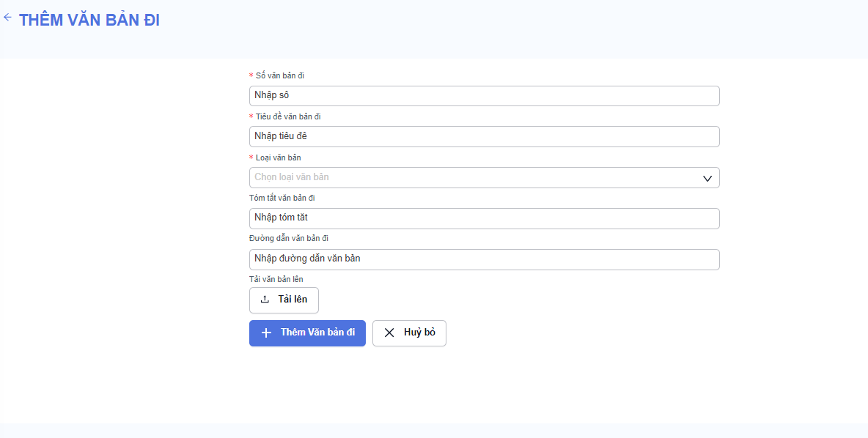
Task: Click the upload icon in Tải lên button
Action: pyautogui.click(x=265, y=299)
